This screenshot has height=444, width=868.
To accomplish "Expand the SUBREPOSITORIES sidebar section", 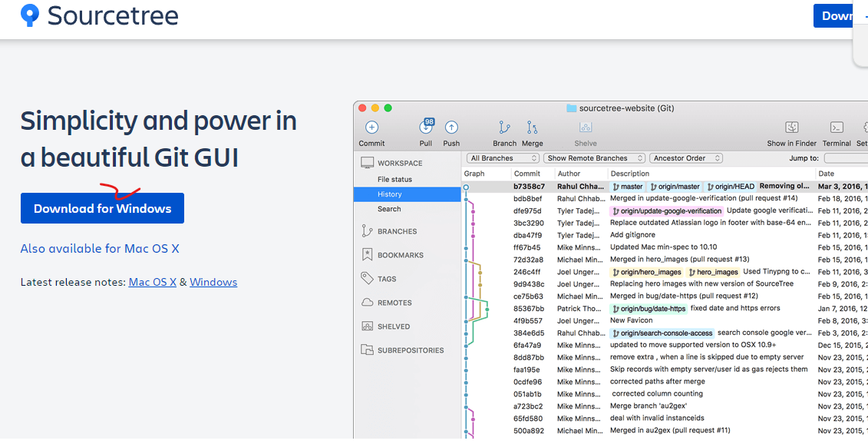I will (x=411, y=350).
